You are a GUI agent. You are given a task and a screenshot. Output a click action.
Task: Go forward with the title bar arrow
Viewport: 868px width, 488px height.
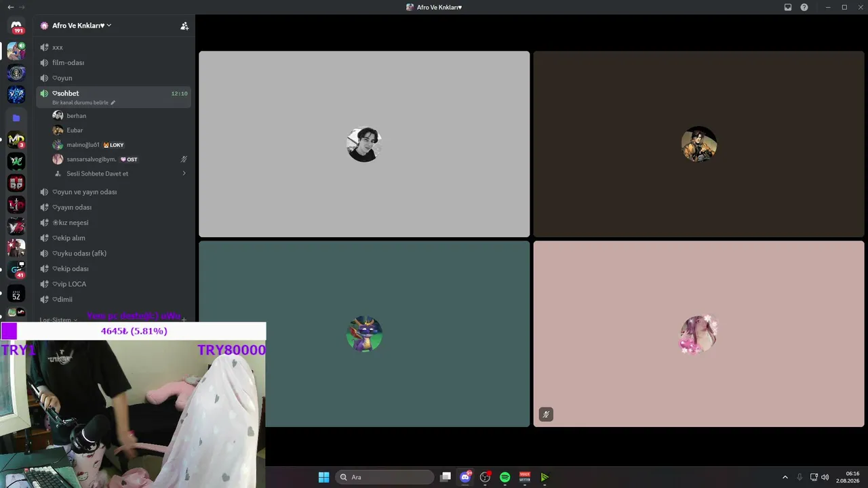22,7
